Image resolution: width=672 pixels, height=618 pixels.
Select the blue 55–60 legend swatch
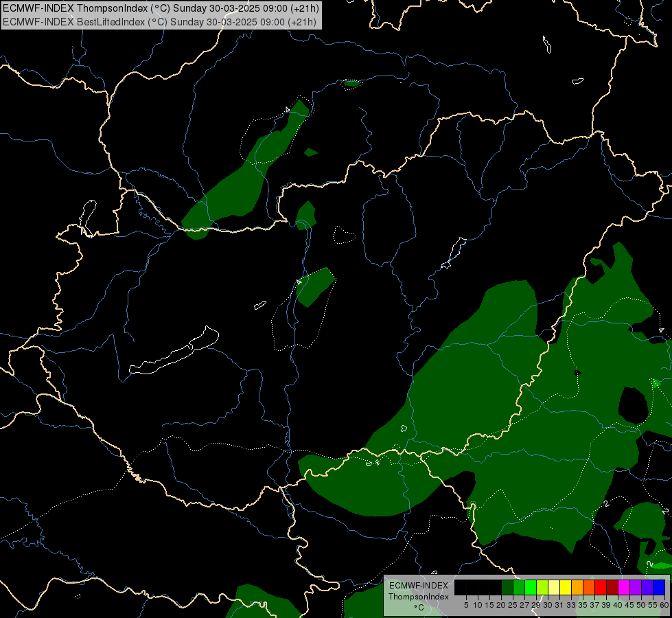[x=659, y=587]
